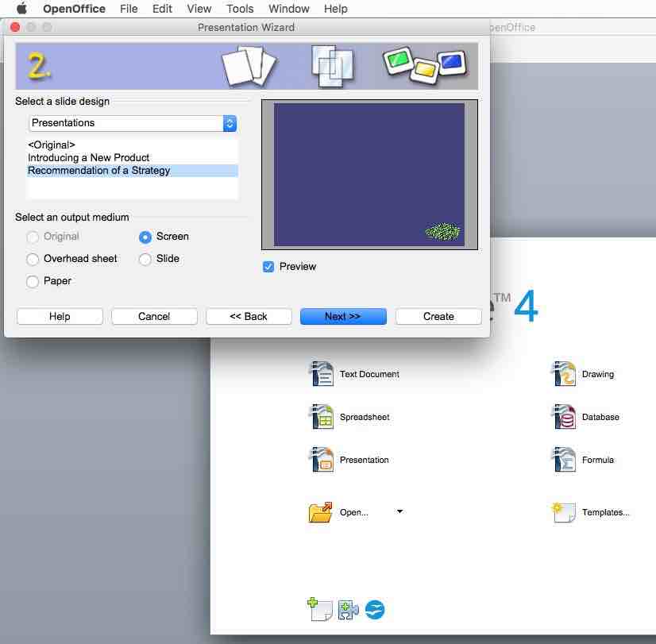Click the Templates... label

click(x=606, y=512)
